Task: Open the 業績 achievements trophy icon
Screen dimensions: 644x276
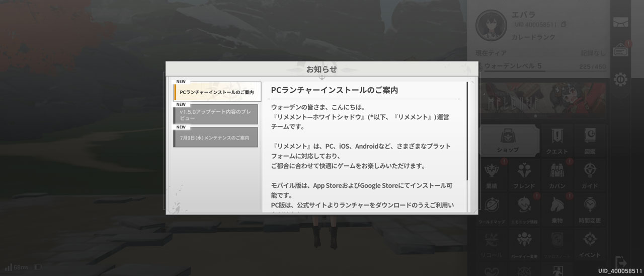Action: pyautogui.click(x=491, y=174)
